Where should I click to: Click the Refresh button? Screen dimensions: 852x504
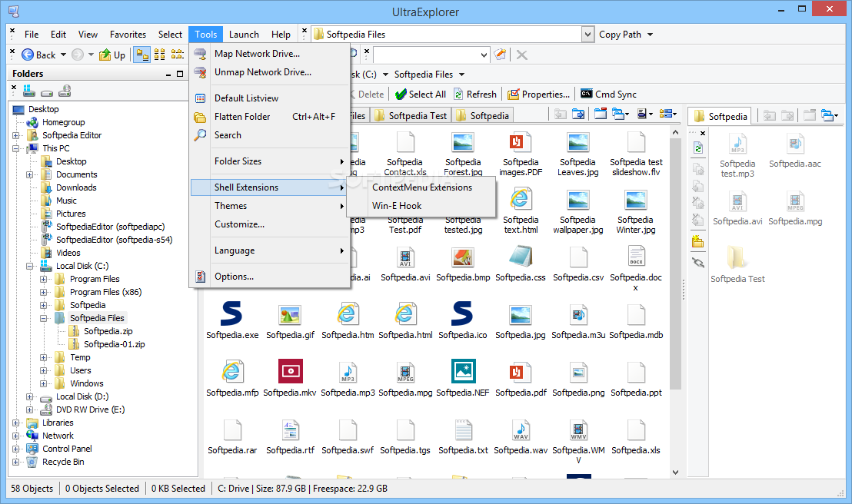[475, 94]
